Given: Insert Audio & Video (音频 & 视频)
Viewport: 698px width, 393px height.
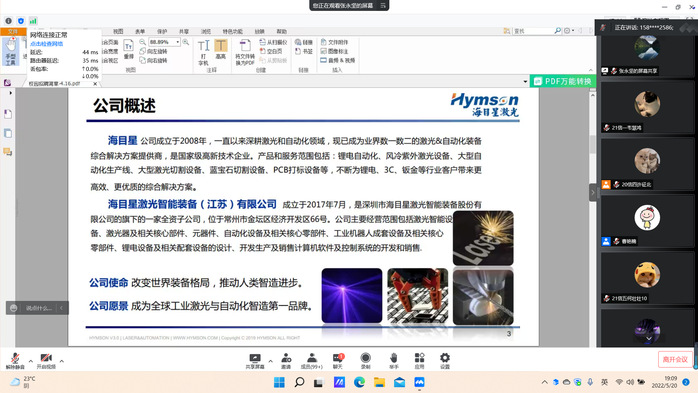Looking at the screenshot, I should tap(337, 60).
